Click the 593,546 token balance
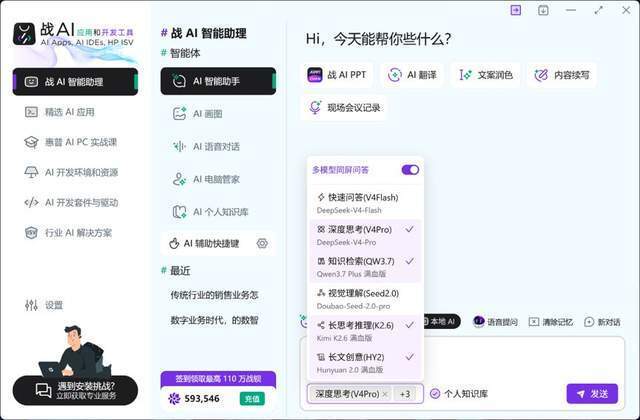Viewport: 640px width, 420px height. [x=194, y=398]
